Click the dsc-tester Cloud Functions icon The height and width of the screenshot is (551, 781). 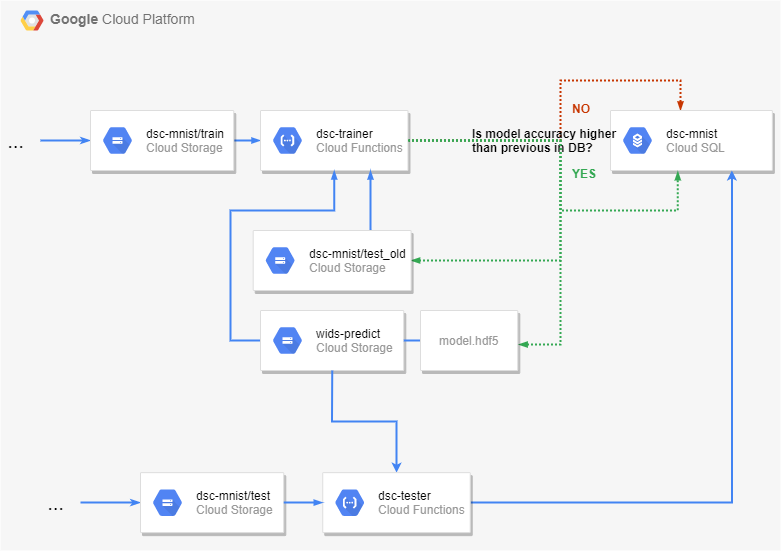[x=350, y=502]
